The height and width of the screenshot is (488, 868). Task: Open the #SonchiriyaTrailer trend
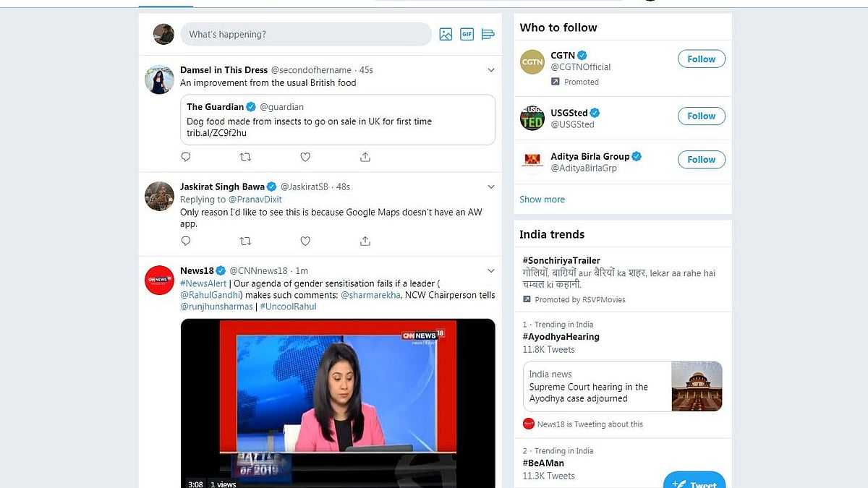[x=561, y=260]
